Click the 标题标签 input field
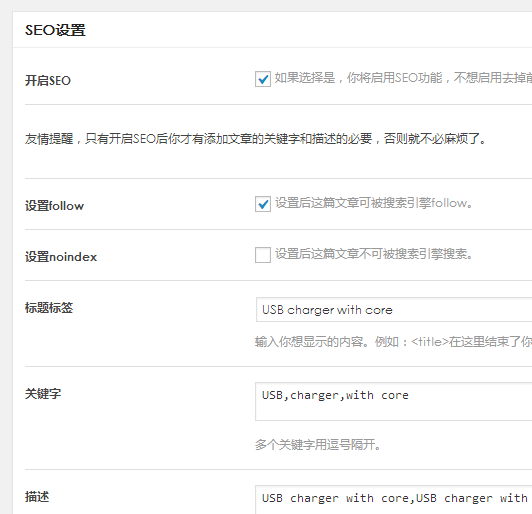Screen dimensions: 532x514 pos(394,309)
